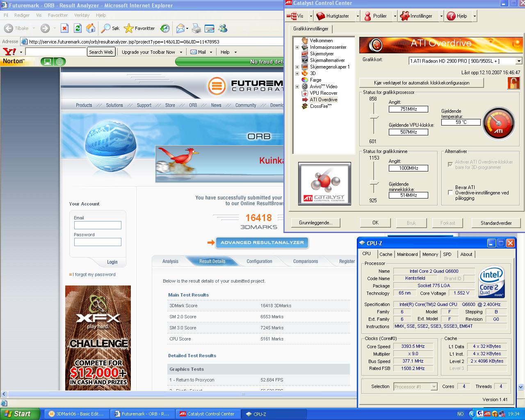Click the IE Stop icon
The width and height of the screenshot is (525, 420).
click(64, 28)
